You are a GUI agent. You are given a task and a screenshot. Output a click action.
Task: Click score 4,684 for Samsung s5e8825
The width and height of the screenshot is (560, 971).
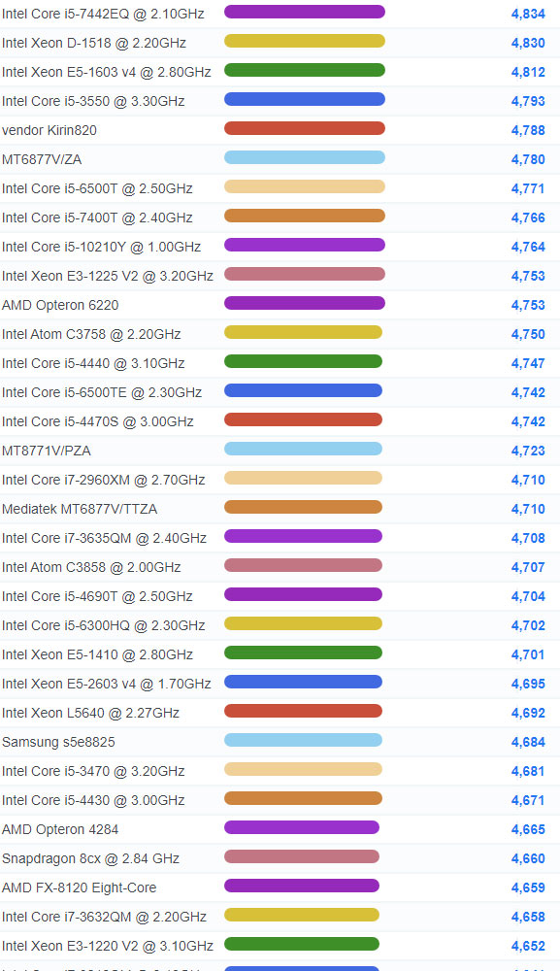click(528, 741)
